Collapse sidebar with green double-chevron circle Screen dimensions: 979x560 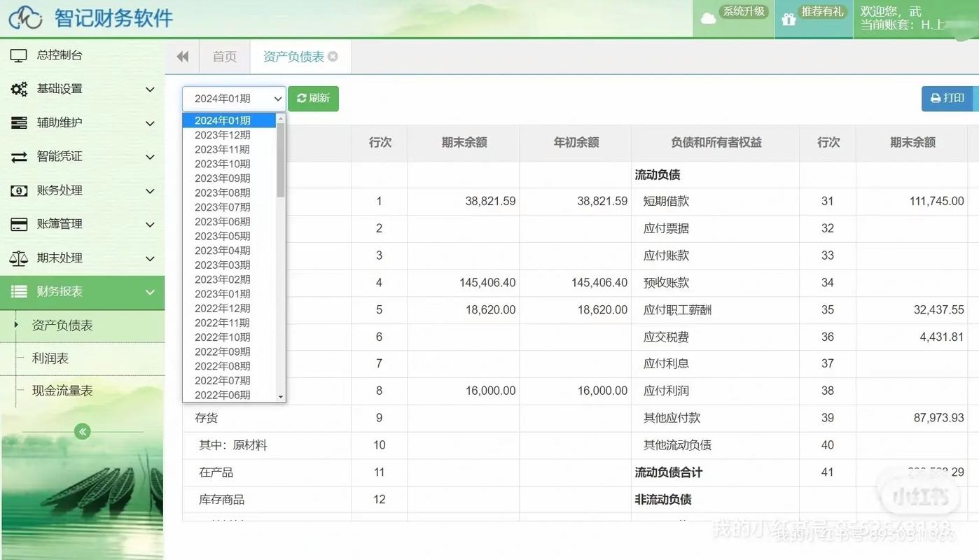(83, 431)
